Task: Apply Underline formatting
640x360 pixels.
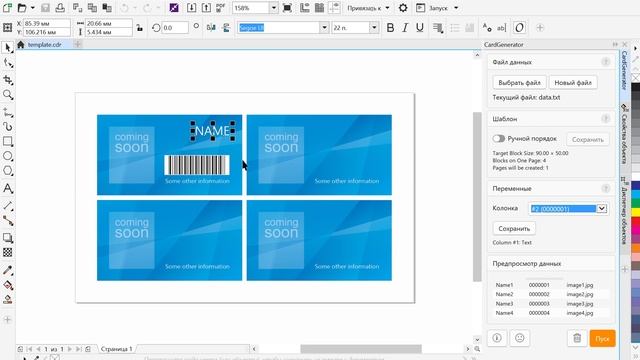Action: 420,28
